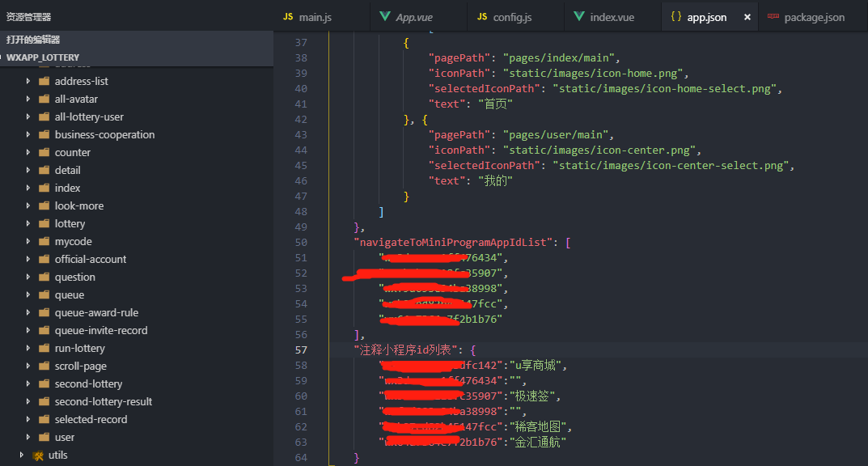Click the question folder icon

[x=44, y=277]
